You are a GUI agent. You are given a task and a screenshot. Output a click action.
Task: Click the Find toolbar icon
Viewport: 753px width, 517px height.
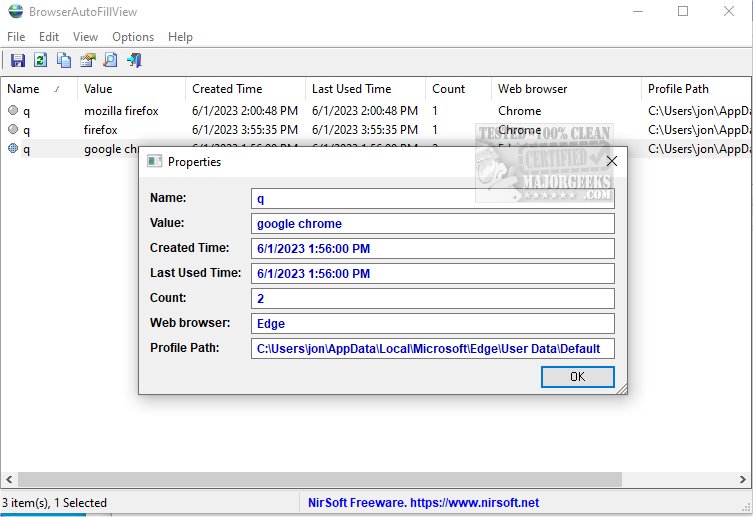coord(110,60)
